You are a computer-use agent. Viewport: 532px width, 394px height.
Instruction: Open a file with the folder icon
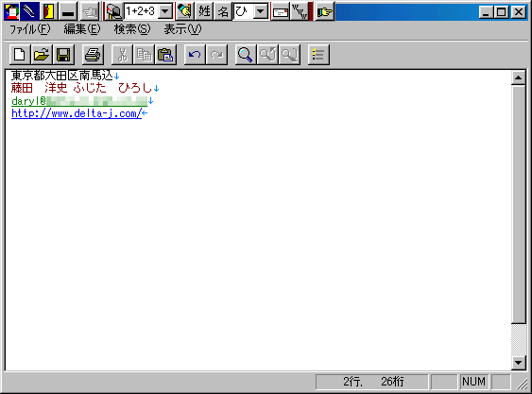[42, 55]
